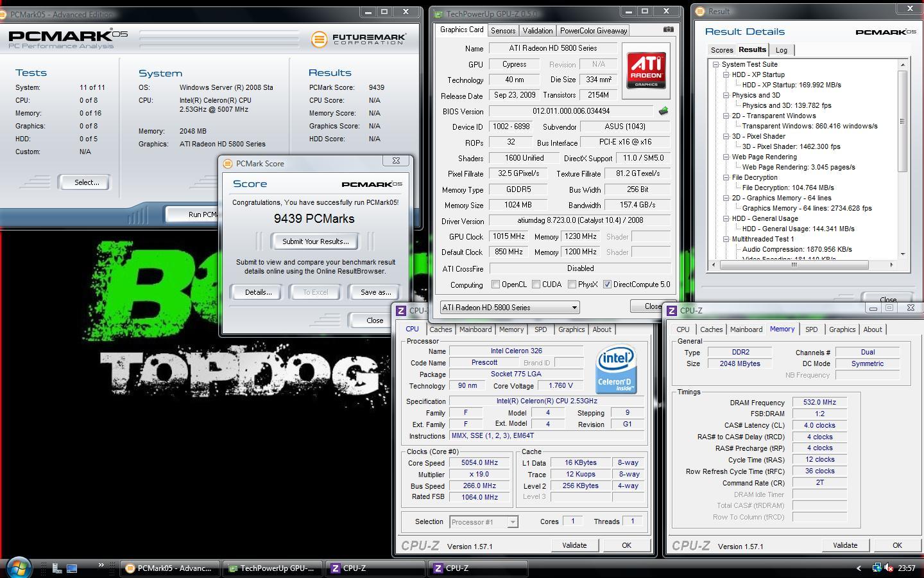Viewport: 924px width, 578px height.
Task: Open the PowerColor Giveaway tab
Action: 594,30
